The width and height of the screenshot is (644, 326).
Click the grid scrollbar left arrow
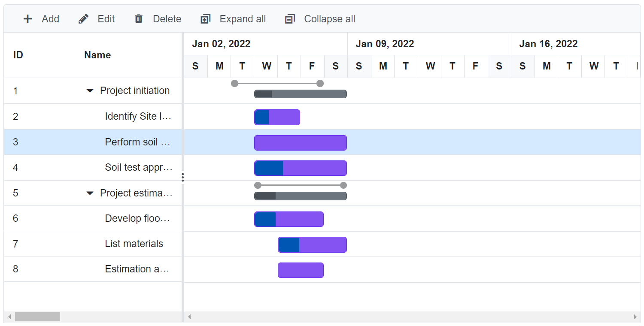pyautogui.click(x=9, y=317)
